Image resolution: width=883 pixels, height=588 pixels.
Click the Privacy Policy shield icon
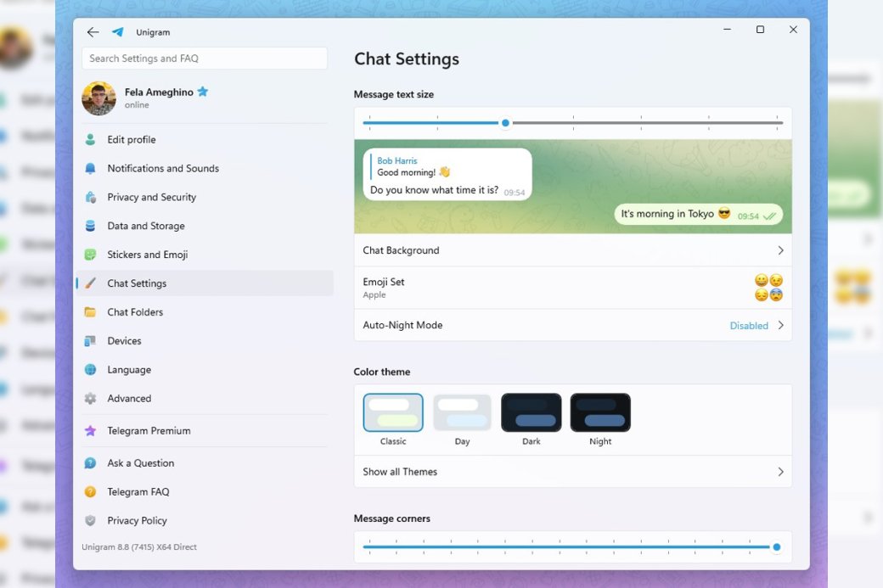pyautogui.click(x=90, y=520)
